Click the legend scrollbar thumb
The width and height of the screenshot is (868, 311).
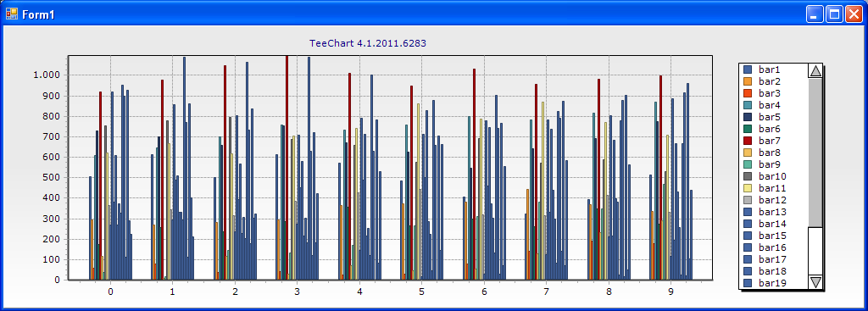(x=815, y=153)
